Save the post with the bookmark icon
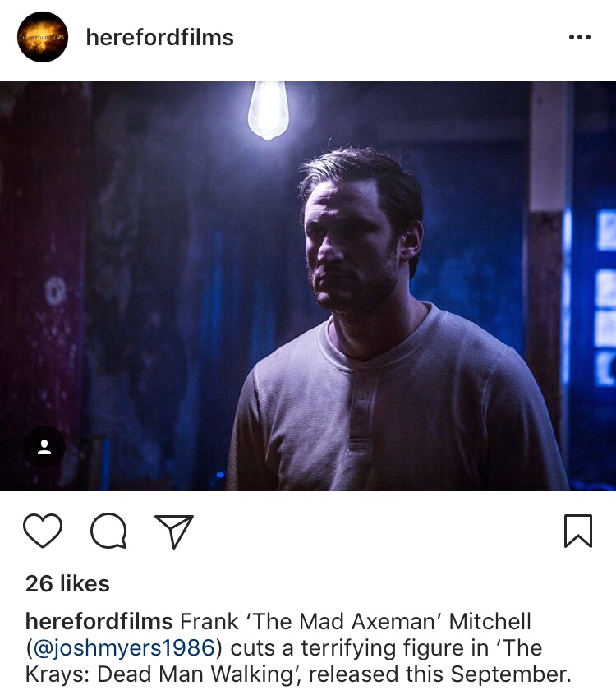The image size is (616, 695). (578, 531)
